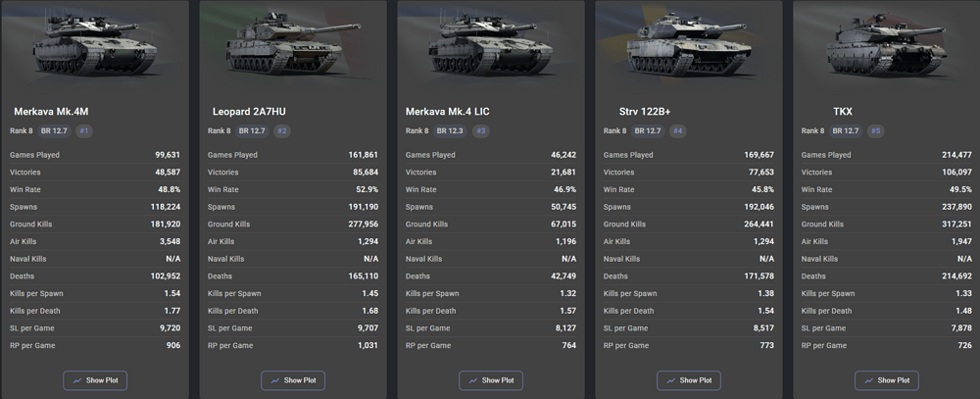Click the TKX vehicle name

pos(843,112)
